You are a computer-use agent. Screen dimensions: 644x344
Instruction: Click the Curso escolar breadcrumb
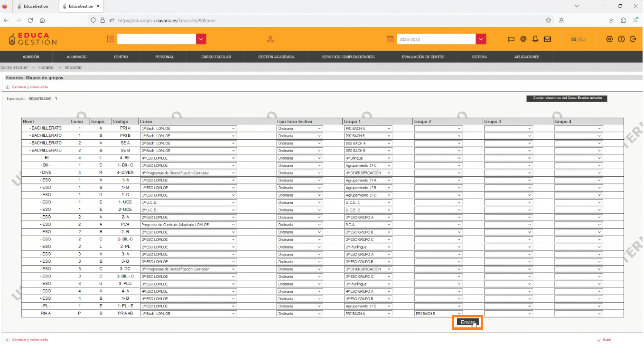point(14,67)
